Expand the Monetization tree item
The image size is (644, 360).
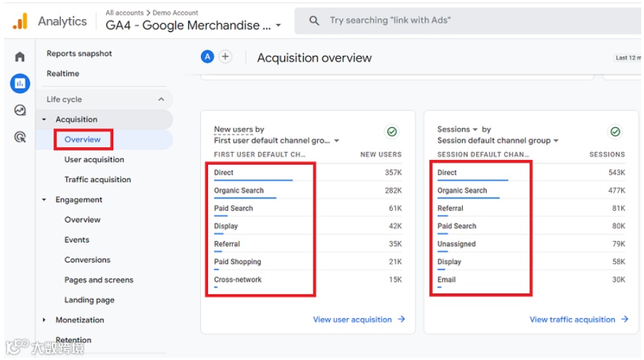coord(44,320)
